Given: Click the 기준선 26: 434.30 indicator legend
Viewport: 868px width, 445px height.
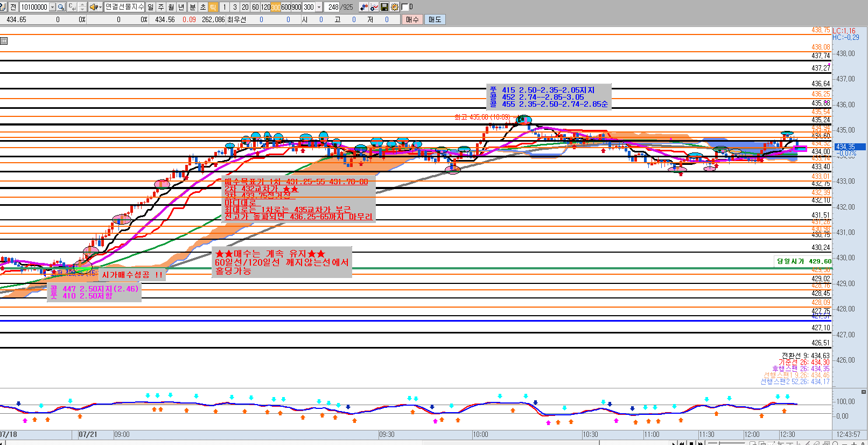Looking at the screenshot, I should coord(804,362).
